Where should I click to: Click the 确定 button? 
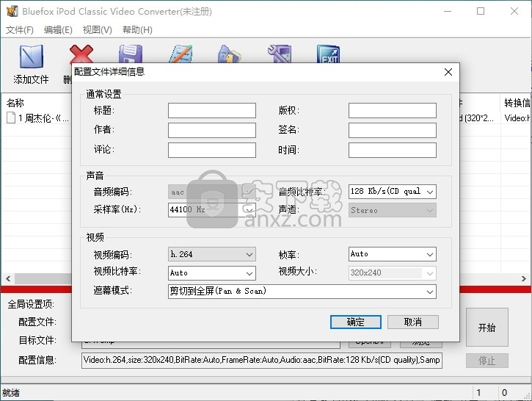[x=356, y=322]
